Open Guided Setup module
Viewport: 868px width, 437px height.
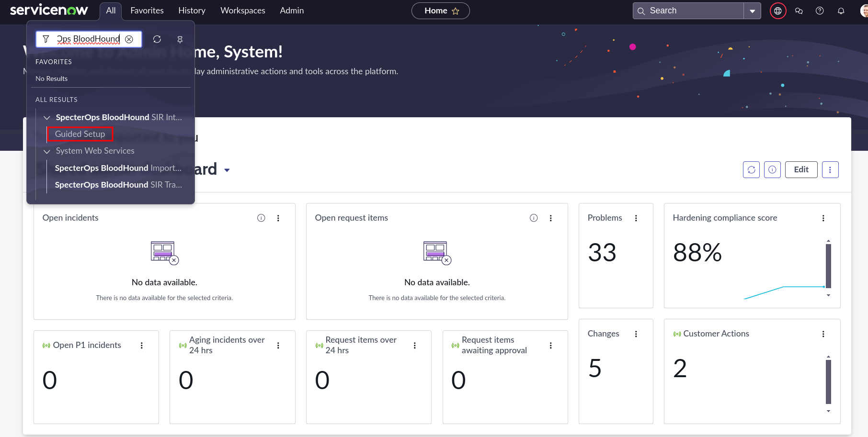(x=80, y=134)
